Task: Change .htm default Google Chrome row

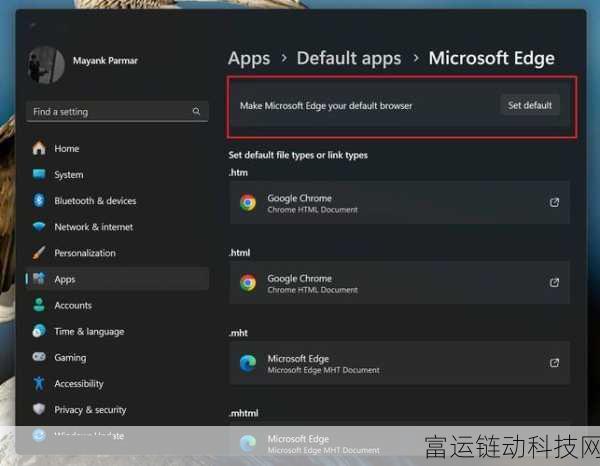Action: pos(399,203)
